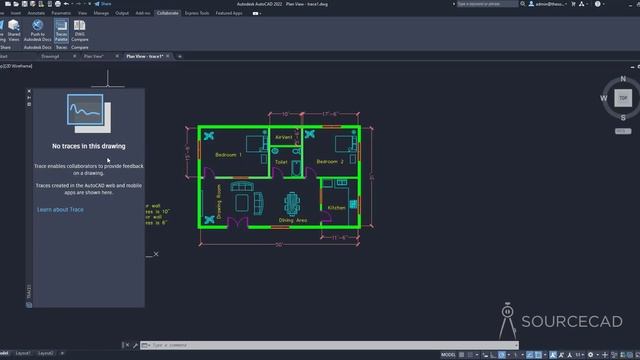Switch to the Add-ins ribbon tab

(143, 13)
